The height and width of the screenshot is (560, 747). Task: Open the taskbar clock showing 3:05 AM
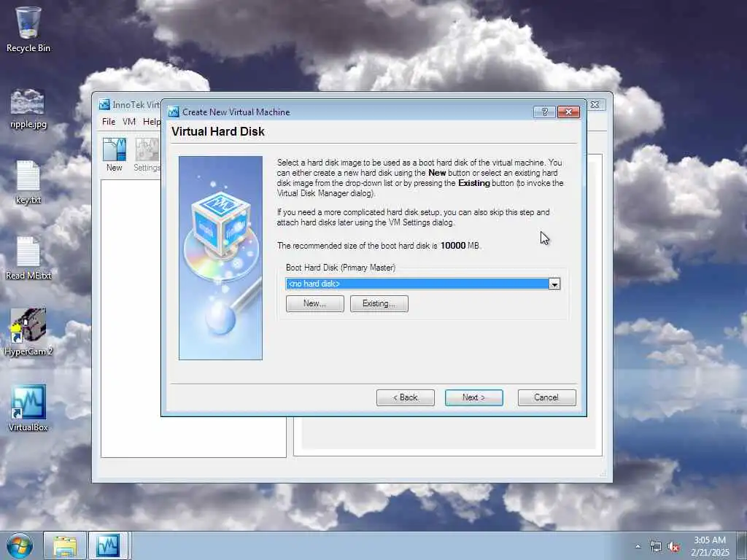pyautogui.click(x=710, y=546)
